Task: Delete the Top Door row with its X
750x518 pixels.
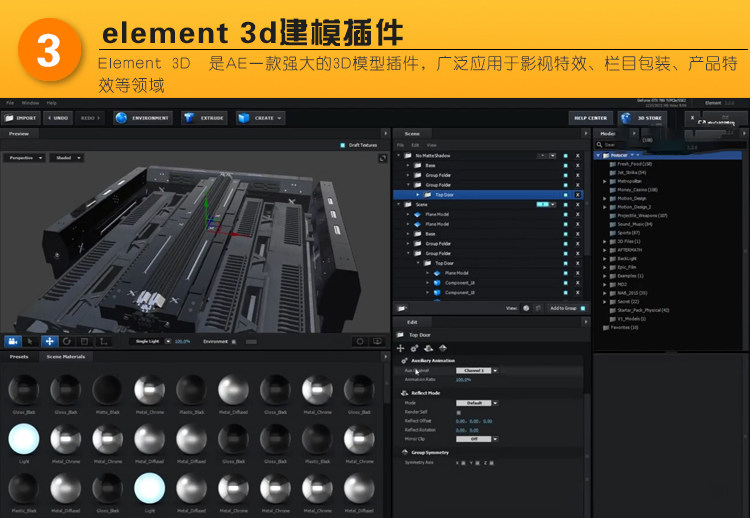Action: (577, 195)
